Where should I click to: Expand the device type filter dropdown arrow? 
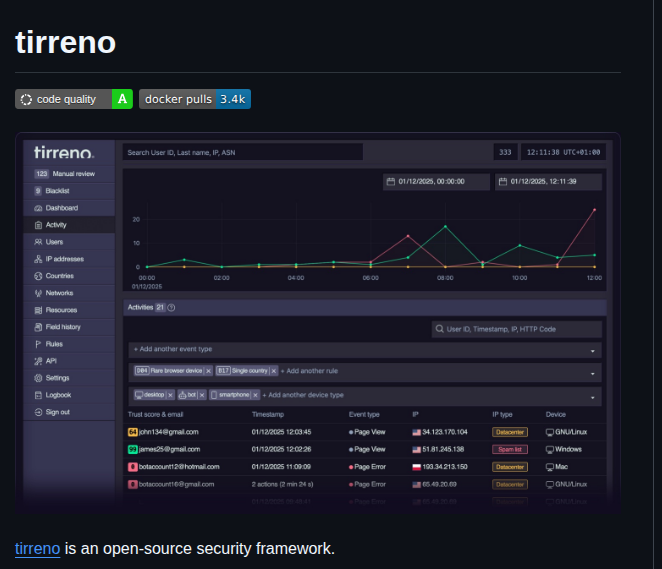tap(593, 398)
